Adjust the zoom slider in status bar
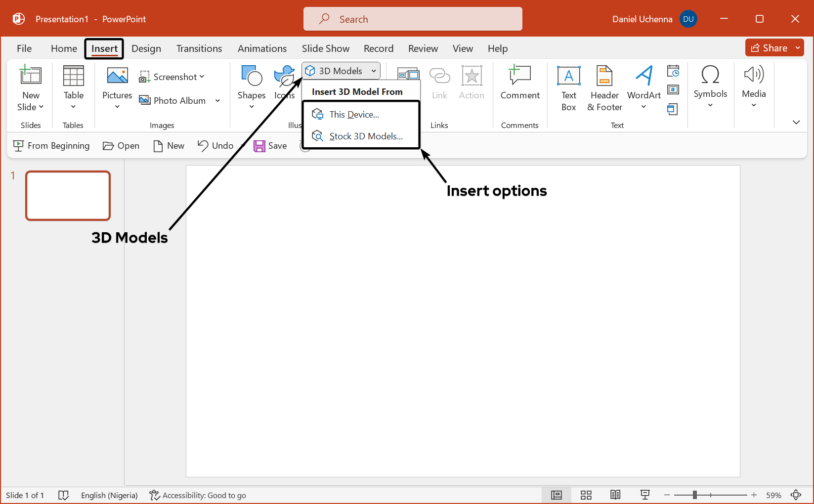Screen dimensions: 814x504 (x=694, y=495)
